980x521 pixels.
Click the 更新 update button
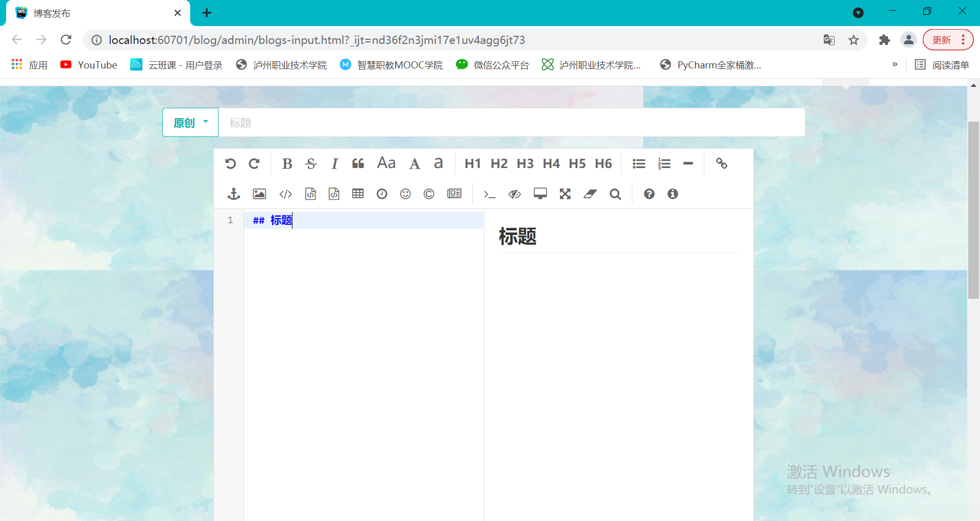click(942, 39)
